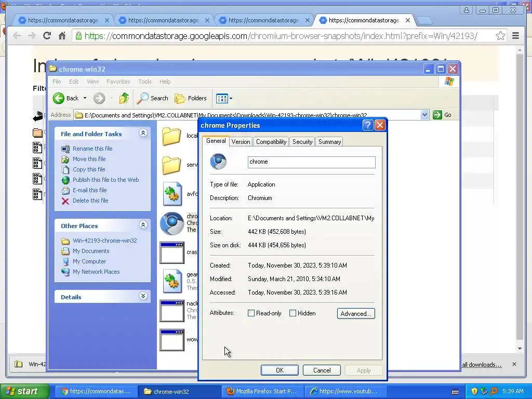Open the File menu in Explorer
The width and height of the screenshot is (532, 399).
point(57,82)
